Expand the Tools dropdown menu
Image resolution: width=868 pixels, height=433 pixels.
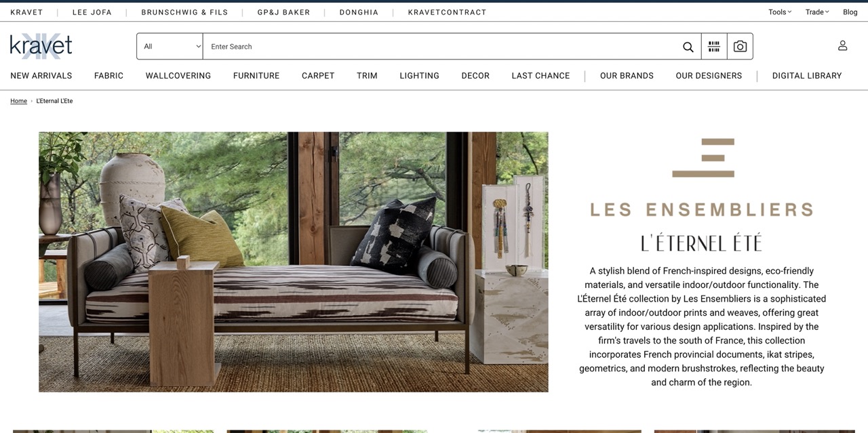(780, 12)
